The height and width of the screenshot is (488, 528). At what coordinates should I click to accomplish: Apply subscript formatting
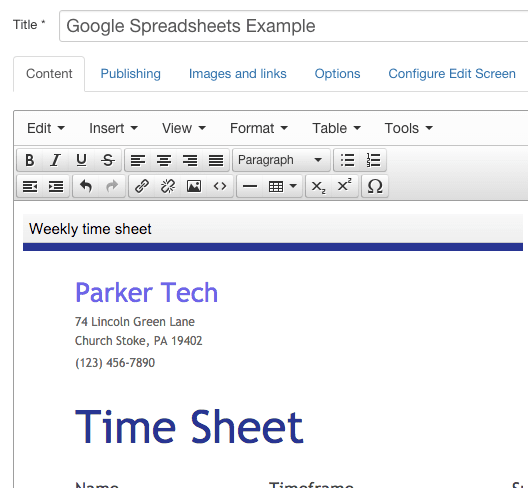click(x=319, y=186)
